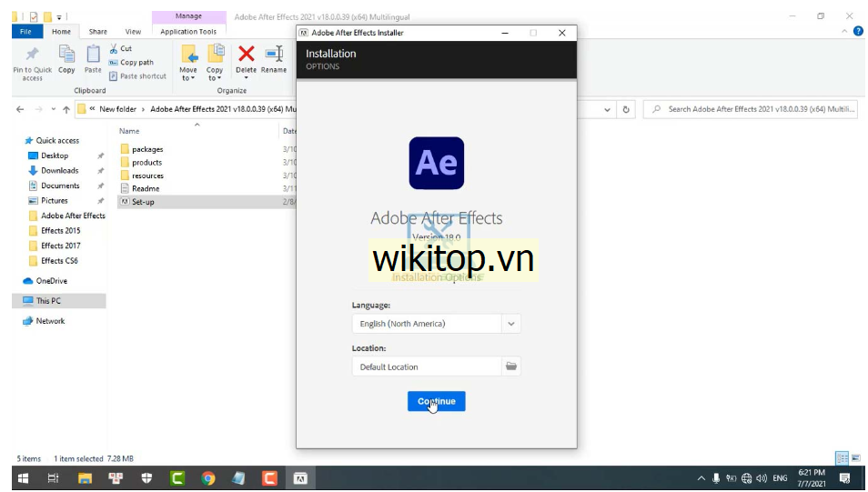868x492 pixels.
Task: Open File Explorer from the taskbar
Action: (85, 478)
